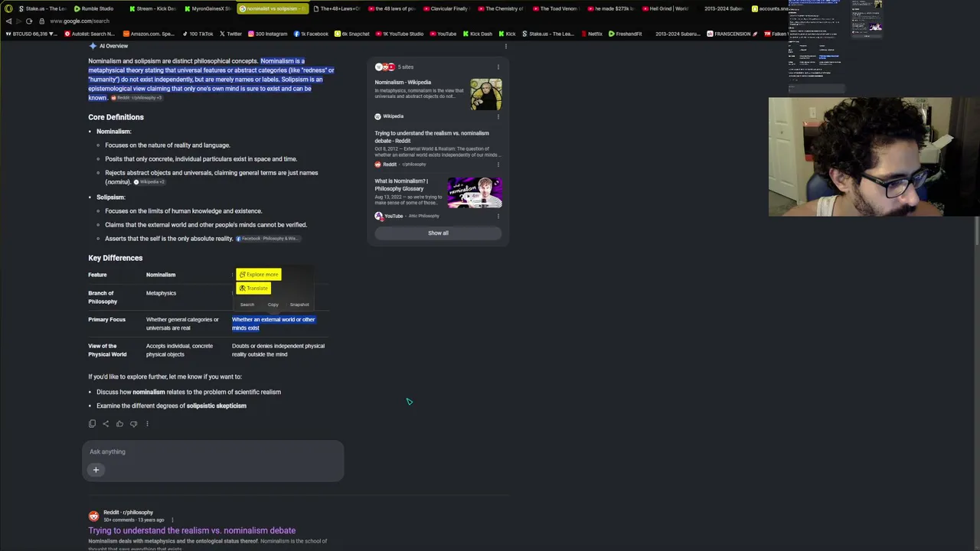Viewport: 980px width, 551px height.
Task: Open the Amazon.com bookmark
Action: tap(148, 34)
